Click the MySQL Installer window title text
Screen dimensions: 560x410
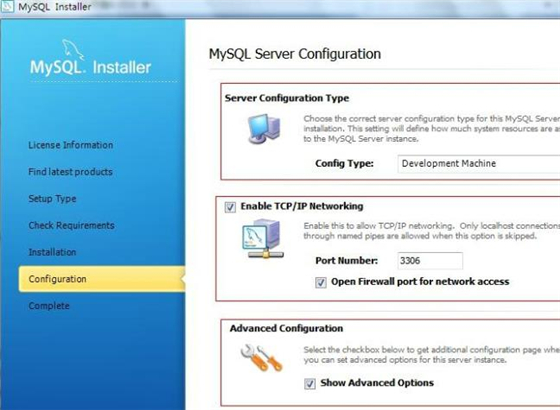[55, 7]
